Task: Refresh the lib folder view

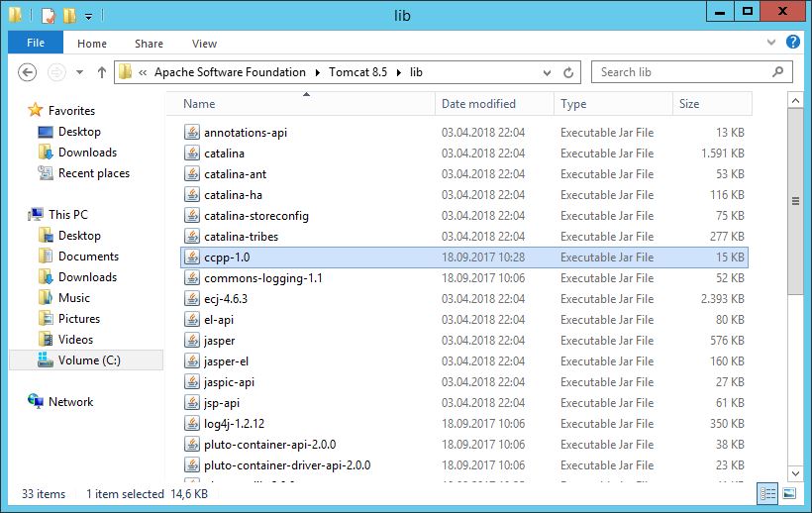Action: pyautogui.click(x=568, y=73)
